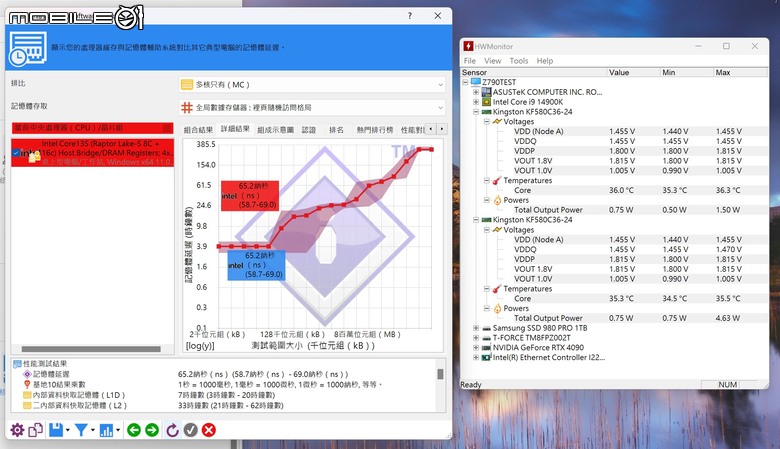Click the drive icon beside Samsung SSD 980
This screenshot has height=449, width=780.
coord(487,328)
